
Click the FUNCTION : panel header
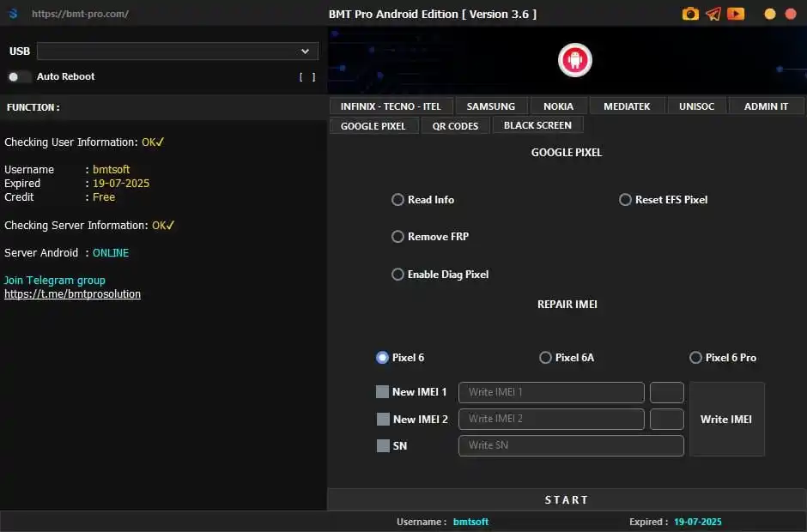coord(33,107)
